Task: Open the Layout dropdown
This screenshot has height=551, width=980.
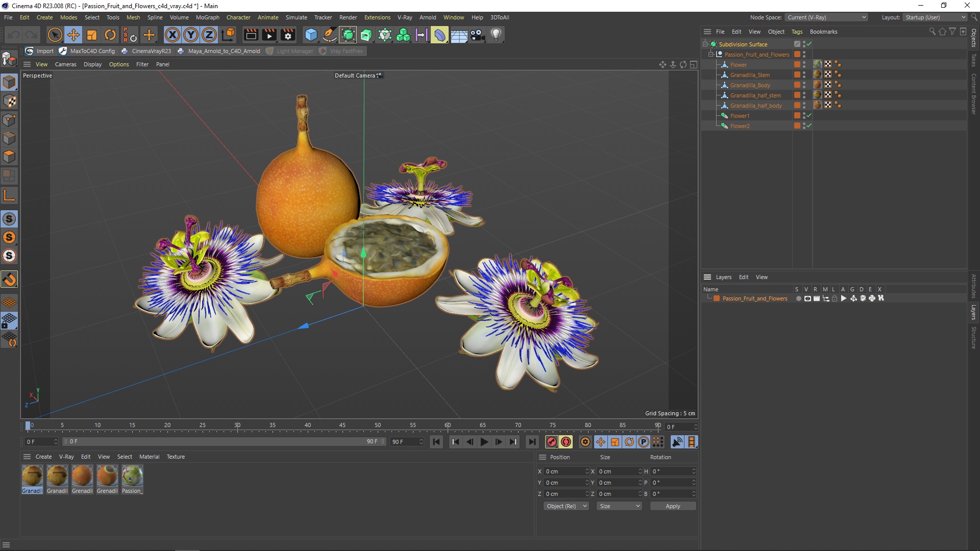Action: [935, 17]
